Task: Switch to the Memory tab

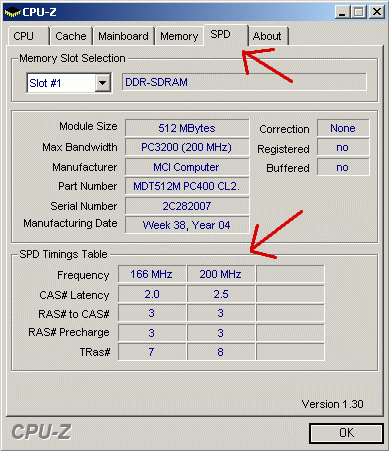Action: coord(179,36)
